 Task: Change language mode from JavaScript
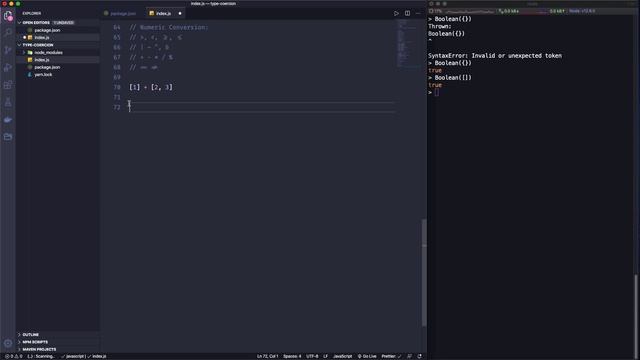pyautogui.click(x=342, y=356)
